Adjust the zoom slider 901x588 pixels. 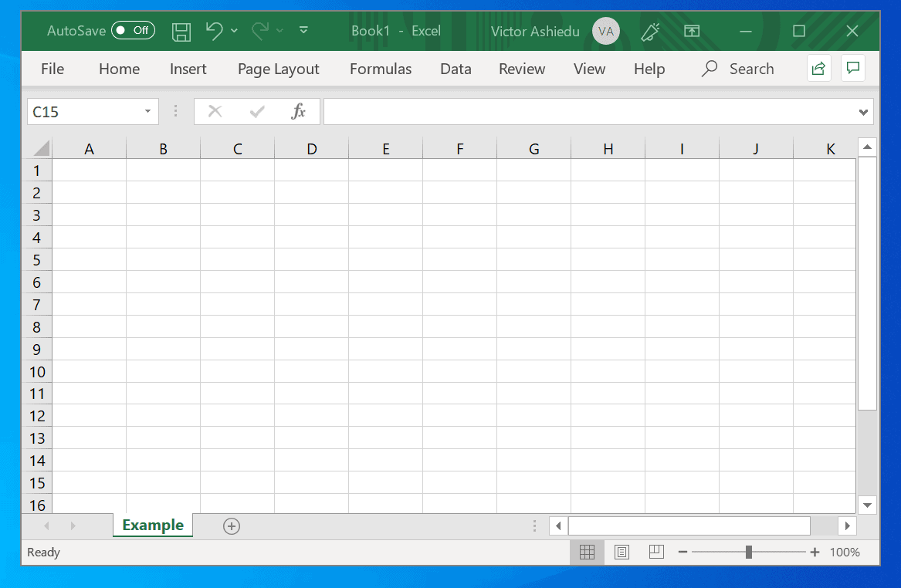(x=748, y=552)
